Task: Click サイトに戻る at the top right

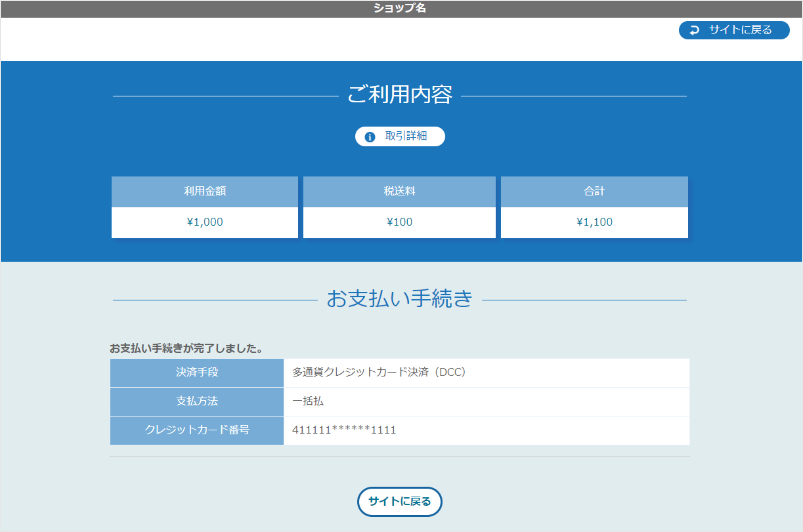Action: tap(734, 30)
